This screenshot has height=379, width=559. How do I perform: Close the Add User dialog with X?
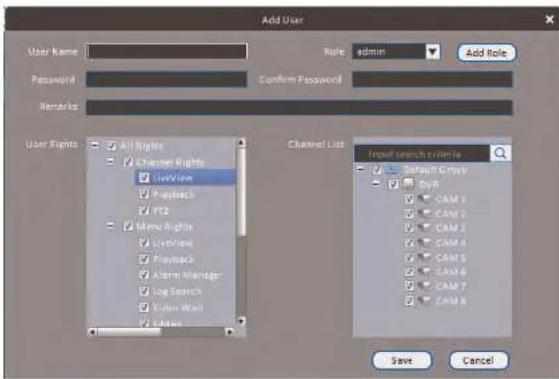pos(549,19)
